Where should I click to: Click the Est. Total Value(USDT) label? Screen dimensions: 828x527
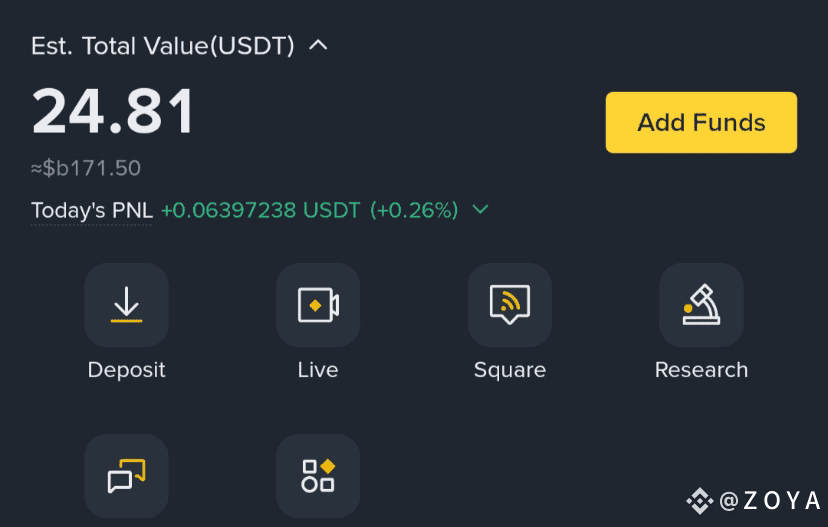click(163, 46)
